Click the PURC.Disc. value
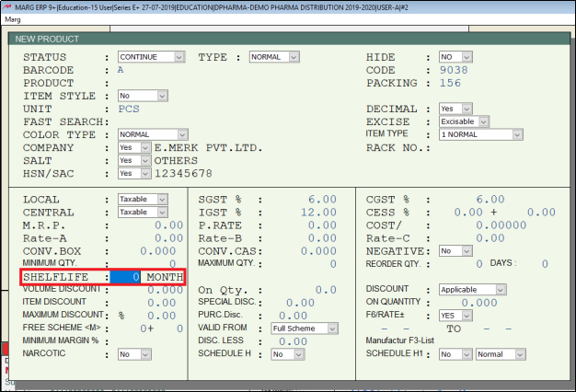Viewport: 576px width, 392px height. tap(293, 316)
